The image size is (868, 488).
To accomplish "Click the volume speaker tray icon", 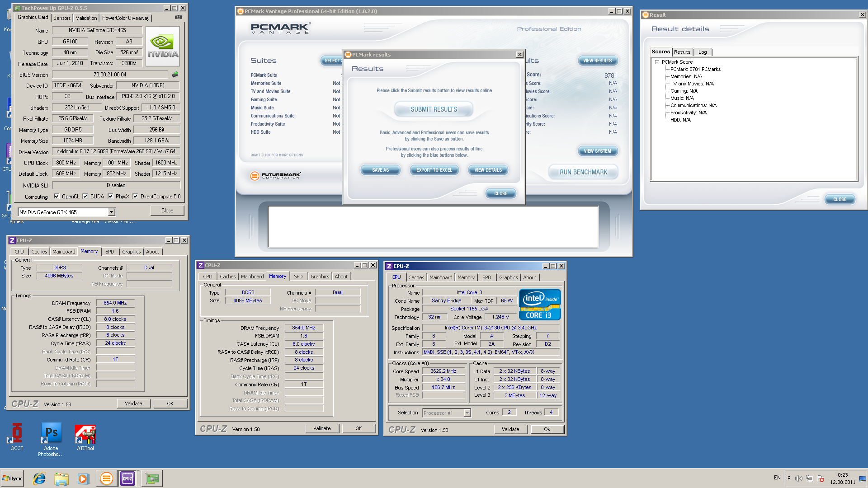I will click(799, 479).
